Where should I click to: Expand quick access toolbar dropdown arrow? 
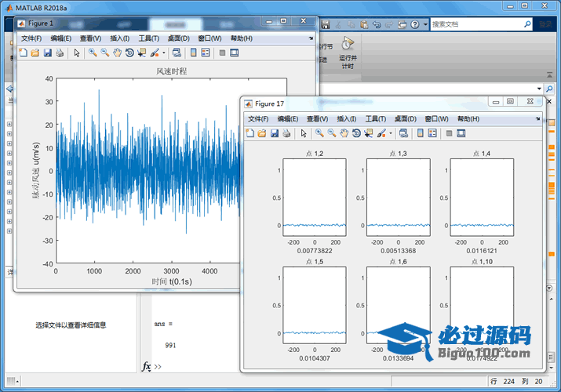click(x=425, y=24)
